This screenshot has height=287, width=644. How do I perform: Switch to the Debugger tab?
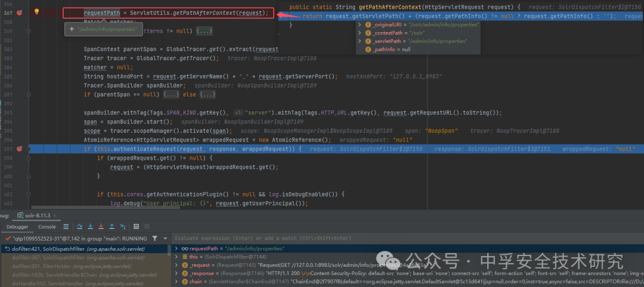17,227
